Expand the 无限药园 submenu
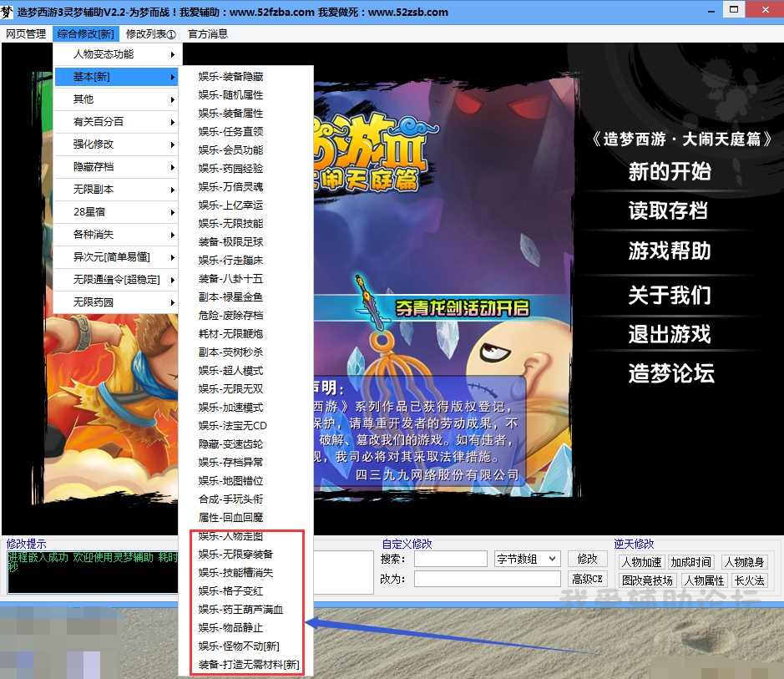Image resolution: width=784 pixels, height=679 pixels. coord(117,302)
